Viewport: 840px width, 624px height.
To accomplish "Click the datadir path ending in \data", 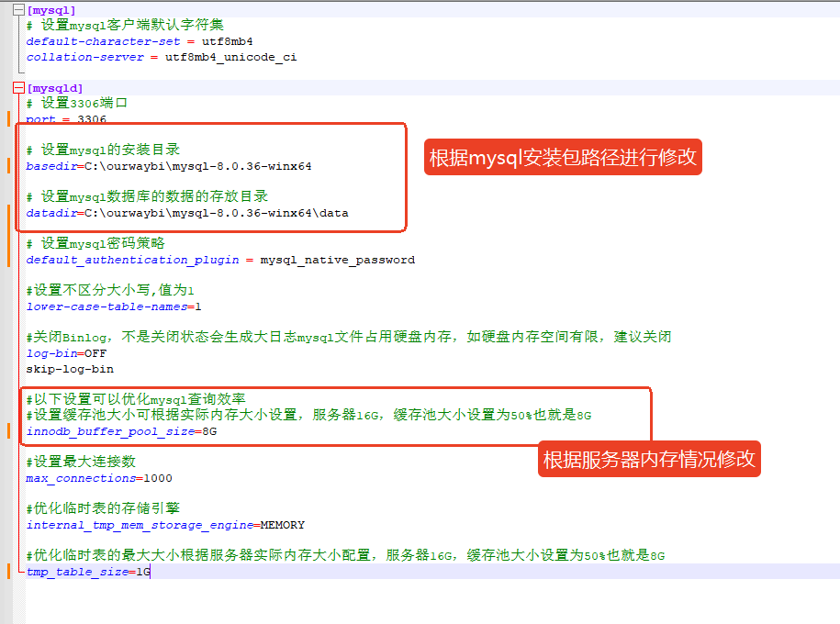I will tap(217, 213).
